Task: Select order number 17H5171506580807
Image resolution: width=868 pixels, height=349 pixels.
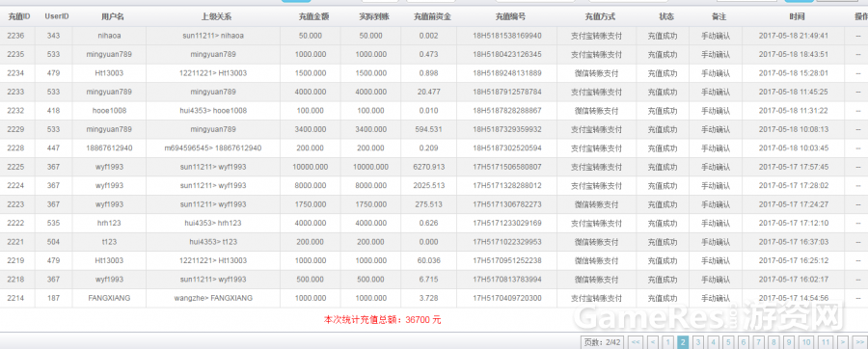Action: pyautogui.click(x=507, y=168)
